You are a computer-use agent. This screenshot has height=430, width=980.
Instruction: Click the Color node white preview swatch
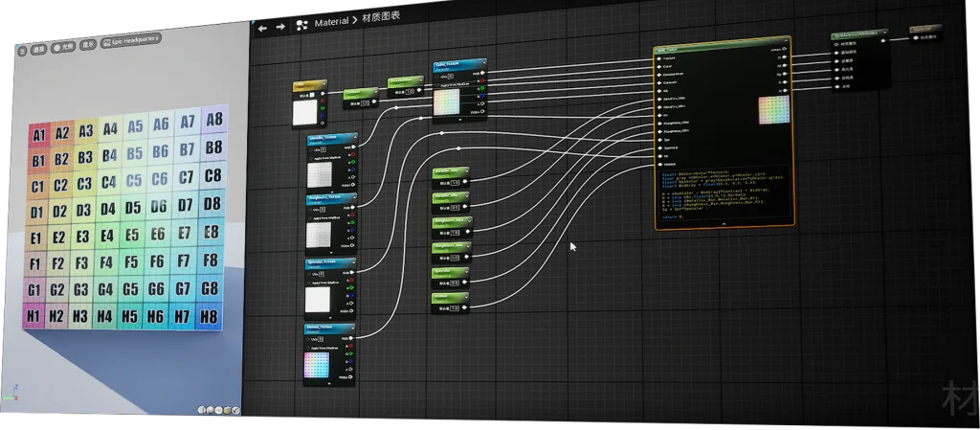305,112
